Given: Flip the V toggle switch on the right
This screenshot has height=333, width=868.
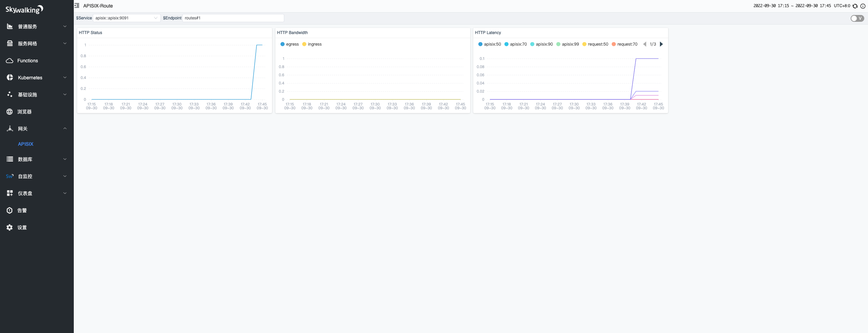Looking at the screenshot, I should [x=856, y=18].
